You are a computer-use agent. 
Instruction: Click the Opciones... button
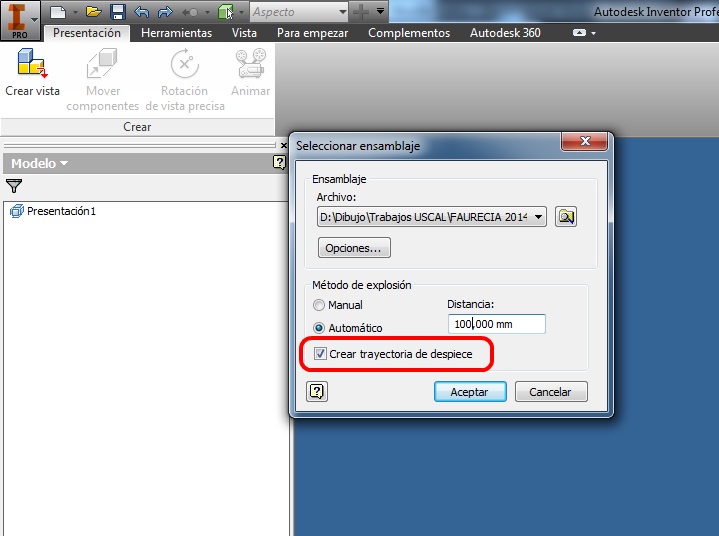(x=354, y=248)
